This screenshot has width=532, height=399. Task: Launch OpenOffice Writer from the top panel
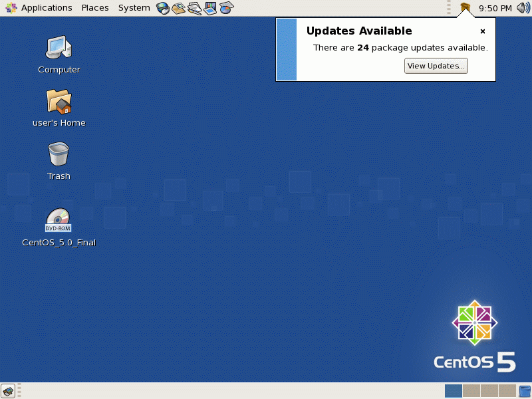click(194, 7)
